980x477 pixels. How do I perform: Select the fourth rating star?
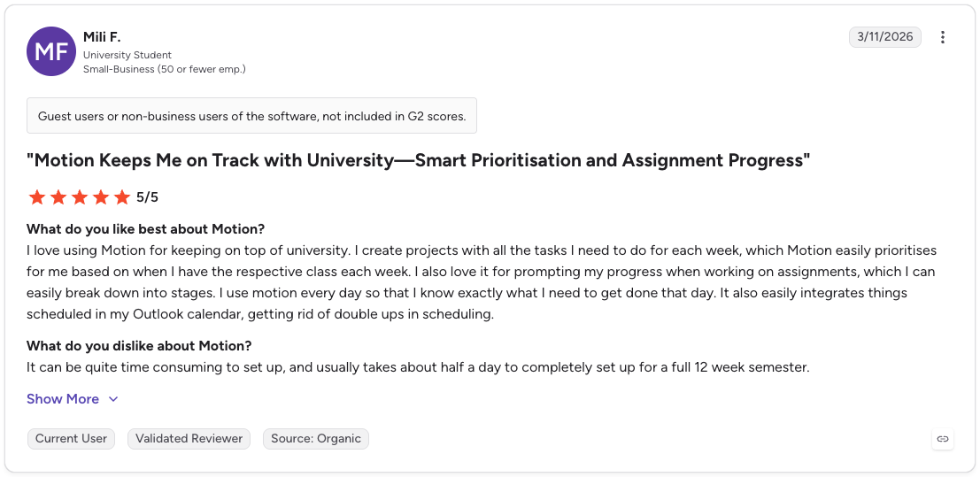click(x=101, y=197)
